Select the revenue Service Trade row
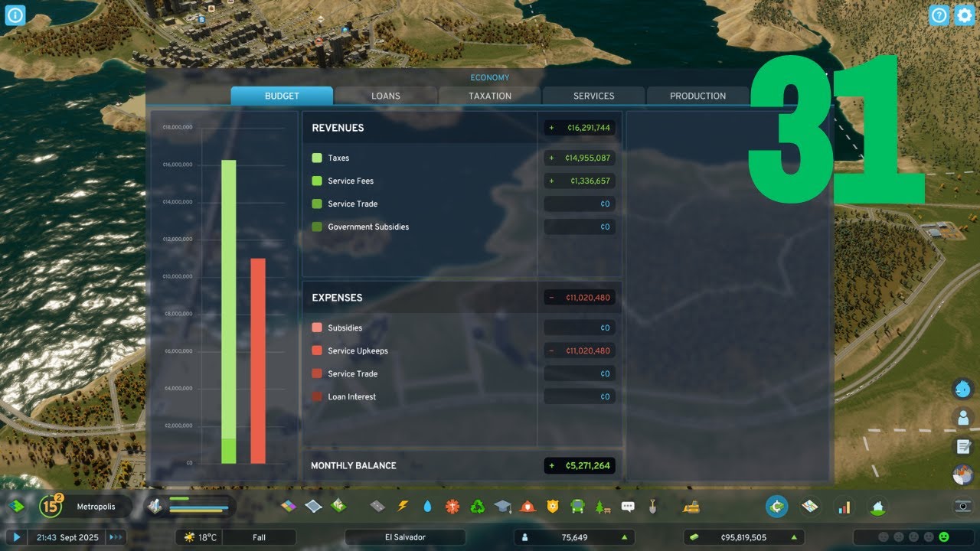The height and width of the screenshot is (551, 980). click(462, 204)
